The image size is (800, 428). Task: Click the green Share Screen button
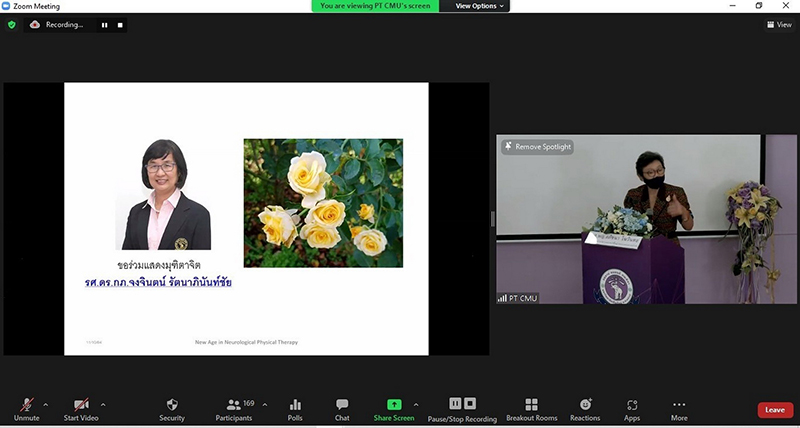click(x=394, y=410)
